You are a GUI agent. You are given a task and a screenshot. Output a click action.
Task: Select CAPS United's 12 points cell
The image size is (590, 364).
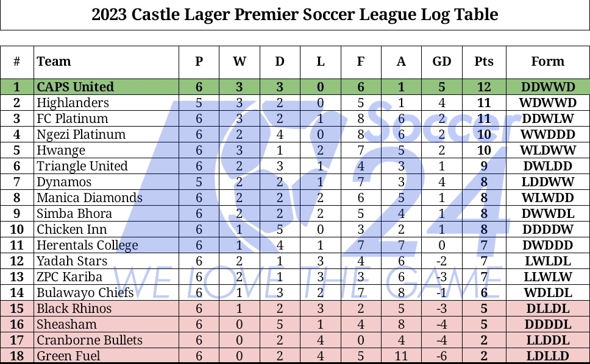[x=484, y=87]
